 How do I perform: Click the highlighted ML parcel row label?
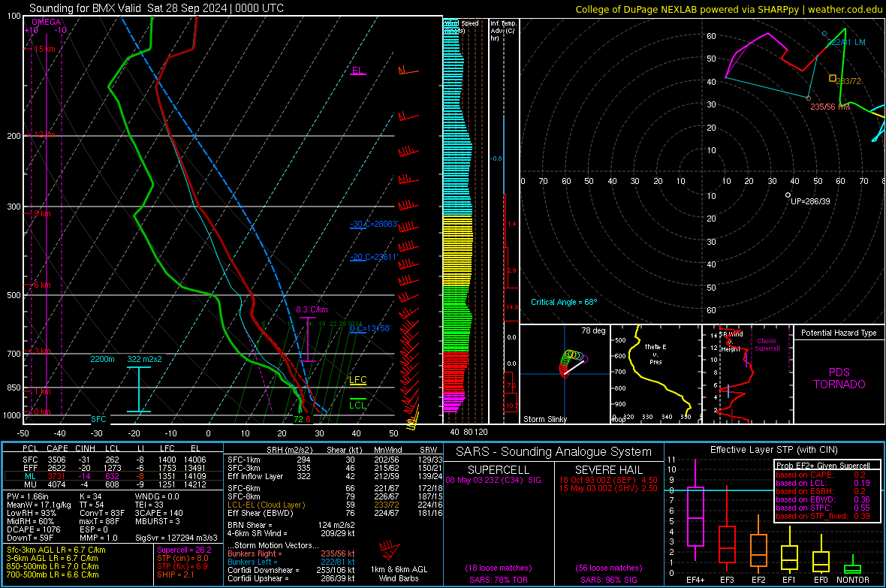point(30,476)
